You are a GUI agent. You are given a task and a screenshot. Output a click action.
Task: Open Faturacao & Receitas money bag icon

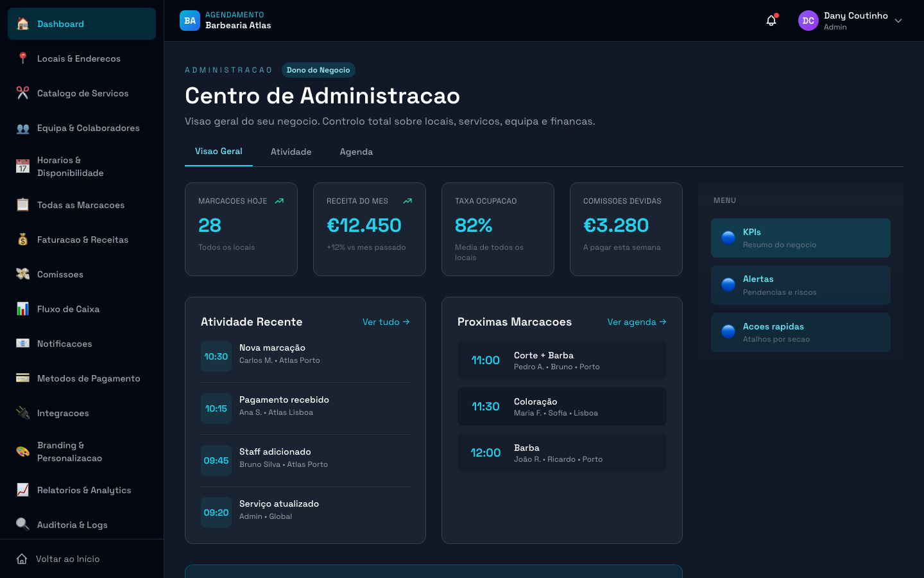(x=22, y=240)
